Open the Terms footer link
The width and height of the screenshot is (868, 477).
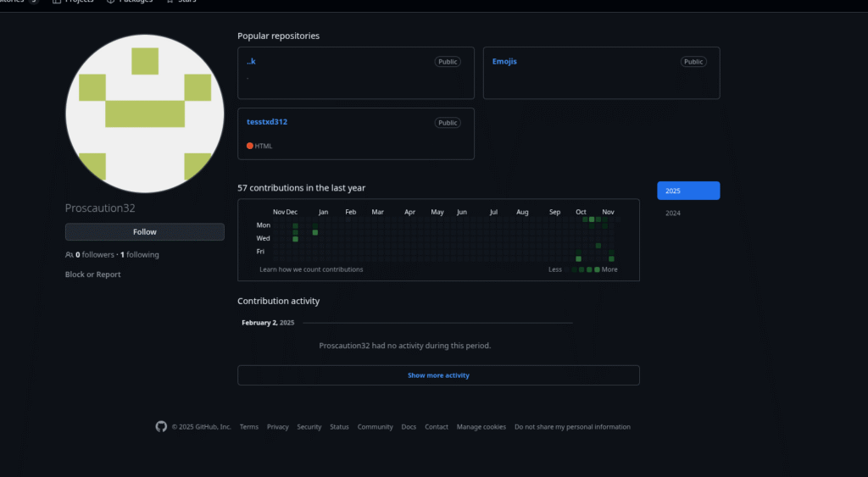tap(249, 427)
